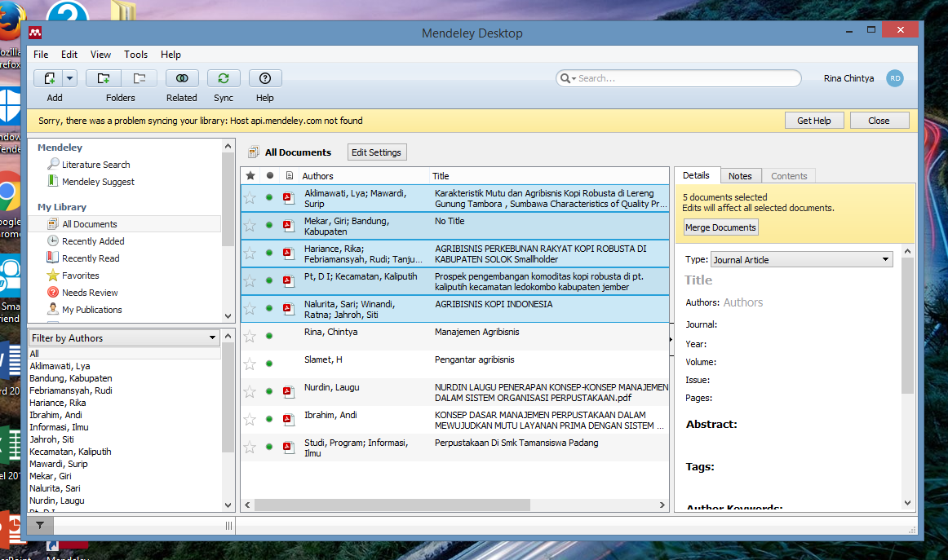Open PDF icon for Pt, D I document
Screen dimensions: 948x560
tap(288, 280)
